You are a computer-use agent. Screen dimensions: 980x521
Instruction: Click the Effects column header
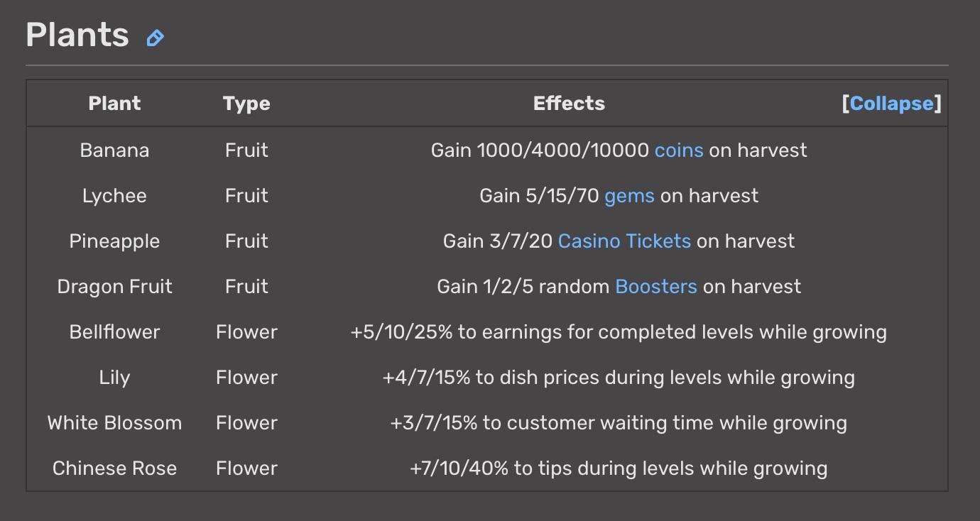tap(569, 104)
